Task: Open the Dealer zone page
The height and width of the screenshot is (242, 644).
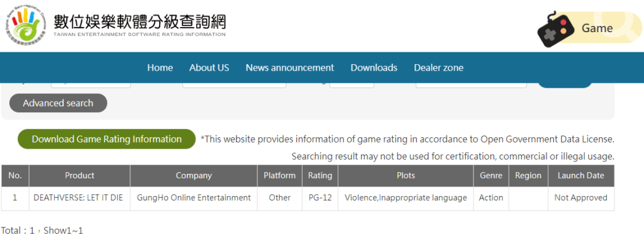Action: pyautogui.click(x=438, y=68)
